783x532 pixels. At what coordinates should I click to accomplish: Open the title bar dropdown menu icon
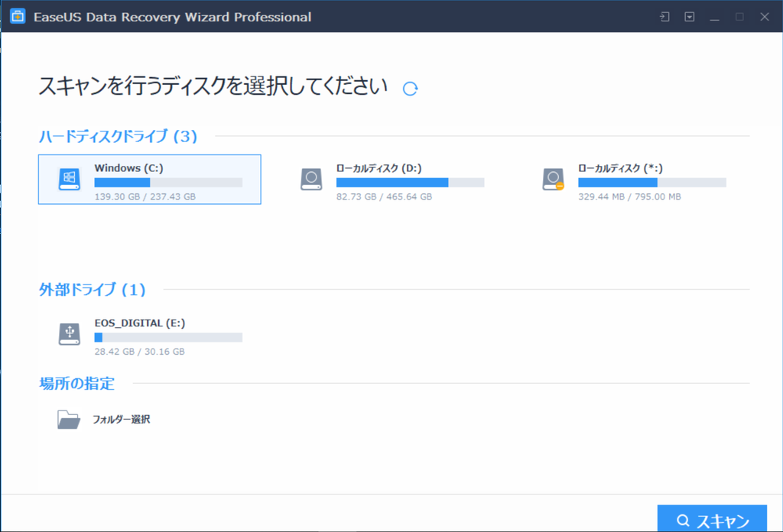(690, 17)
